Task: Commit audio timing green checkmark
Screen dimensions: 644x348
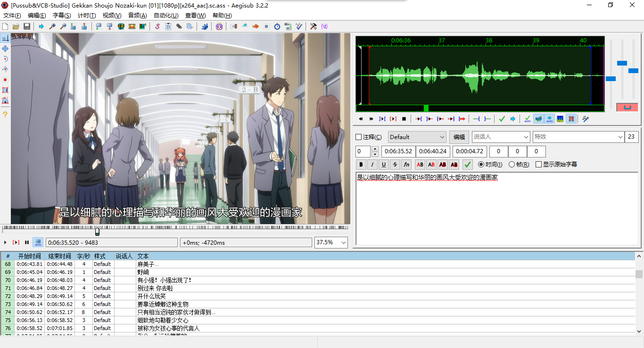Action: click(502, 119)
